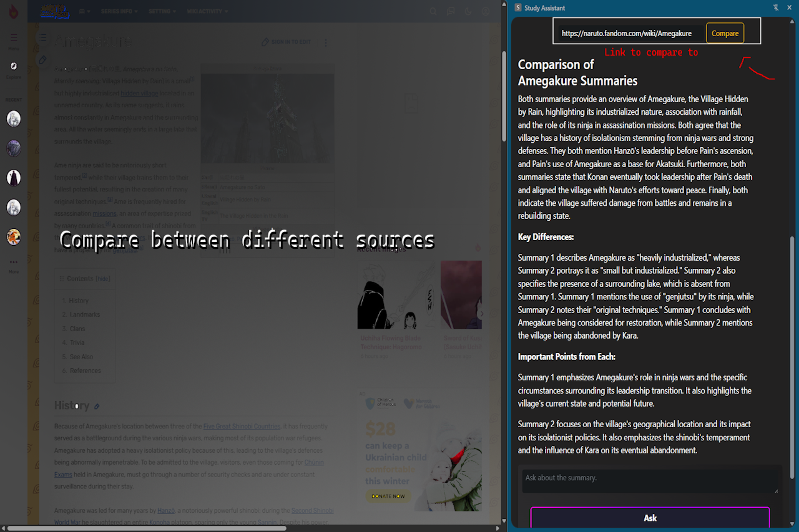Expand the SETTING dropdown menu
Image resolution: width=799 pixels, height=532 pixels.
point(162,11)
